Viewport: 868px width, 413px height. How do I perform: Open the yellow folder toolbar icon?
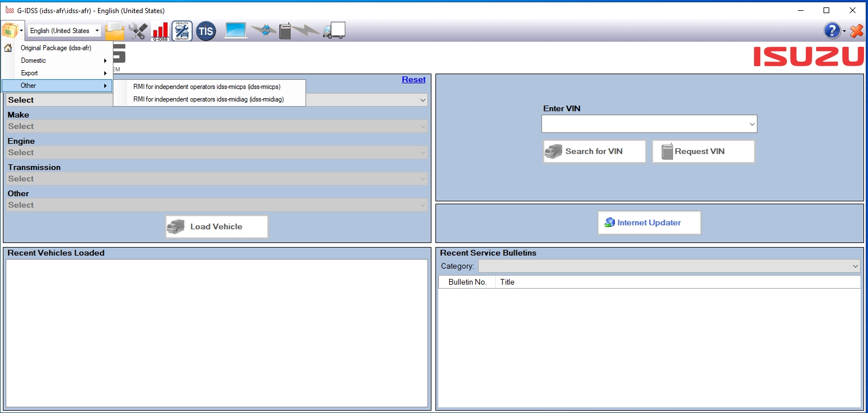point(115,30)
